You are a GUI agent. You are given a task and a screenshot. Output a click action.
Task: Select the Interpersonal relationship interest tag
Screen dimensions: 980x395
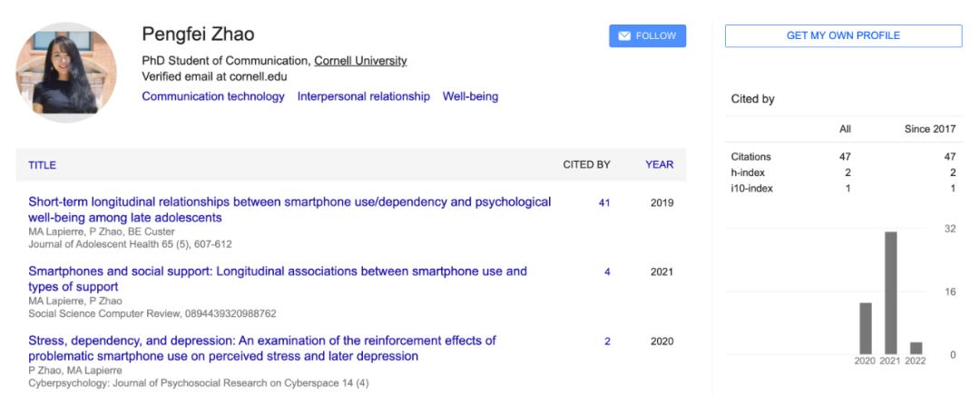[x=363, y=96]
